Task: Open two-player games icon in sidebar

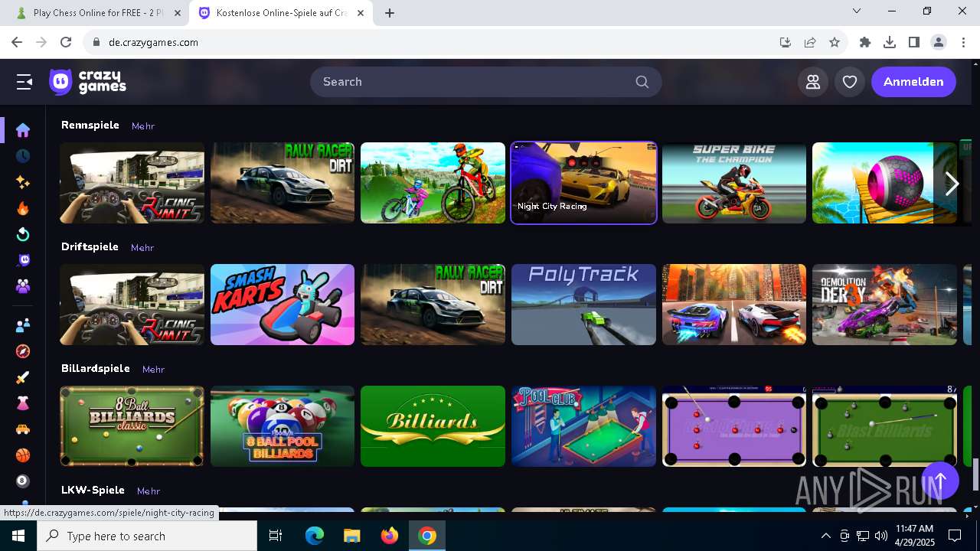Action: [23, 325]
